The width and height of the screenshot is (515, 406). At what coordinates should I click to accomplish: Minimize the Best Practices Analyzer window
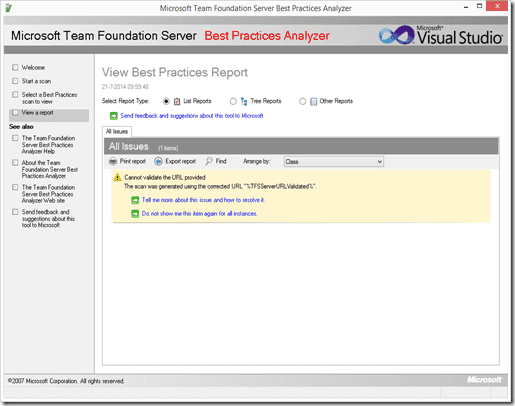coord(466,7)
